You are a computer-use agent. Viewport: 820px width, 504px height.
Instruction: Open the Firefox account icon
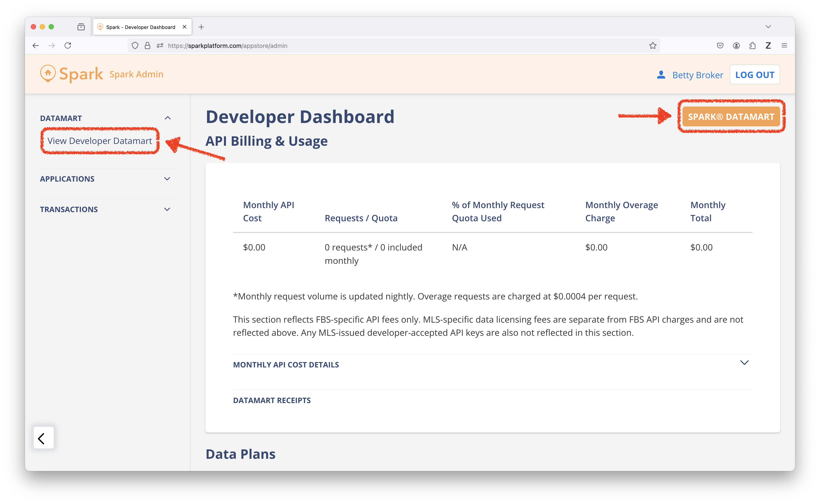pyautogui.click(x=736, y=46)
